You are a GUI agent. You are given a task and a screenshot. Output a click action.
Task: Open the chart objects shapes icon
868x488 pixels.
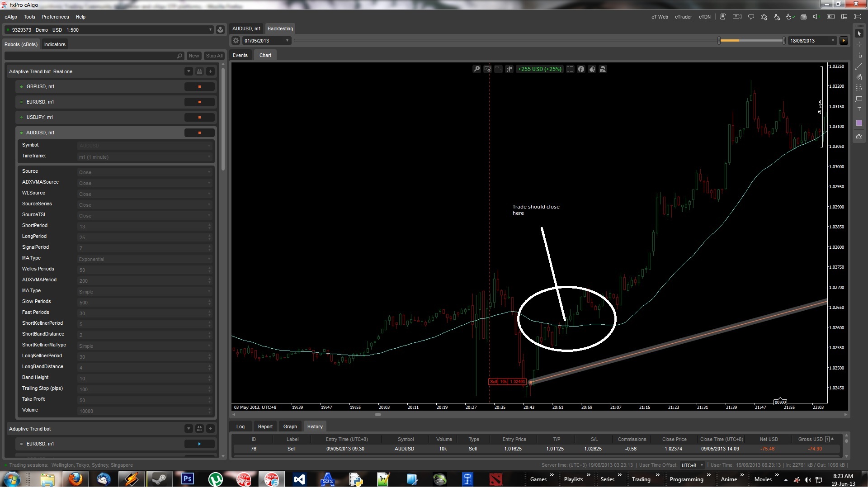click(603, 69)
